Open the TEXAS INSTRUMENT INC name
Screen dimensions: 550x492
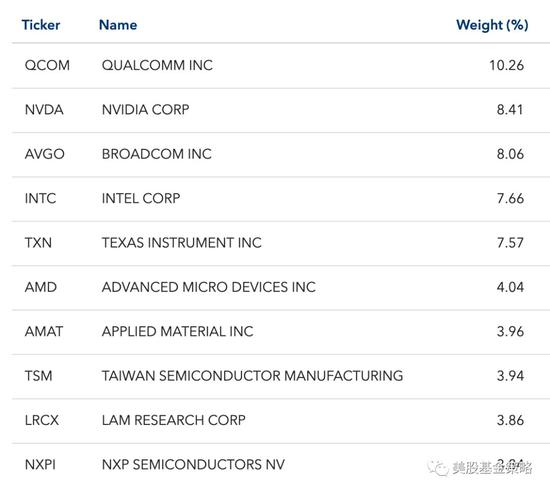click(182, 243)
